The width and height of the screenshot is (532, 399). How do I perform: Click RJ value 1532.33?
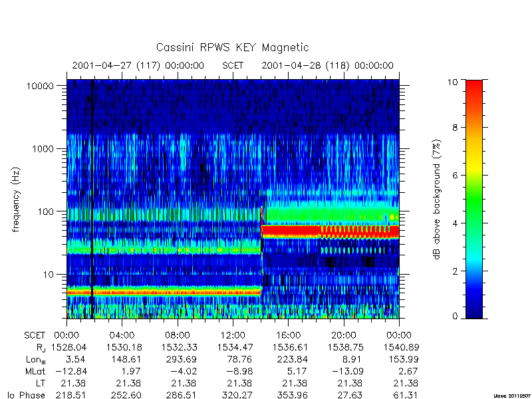[180, 347]
